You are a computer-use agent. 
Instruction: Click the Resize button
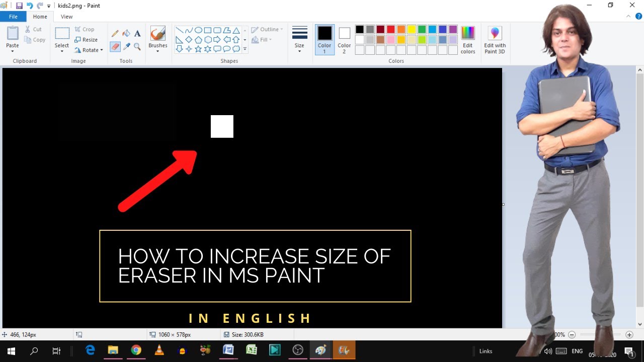point(86,40)
